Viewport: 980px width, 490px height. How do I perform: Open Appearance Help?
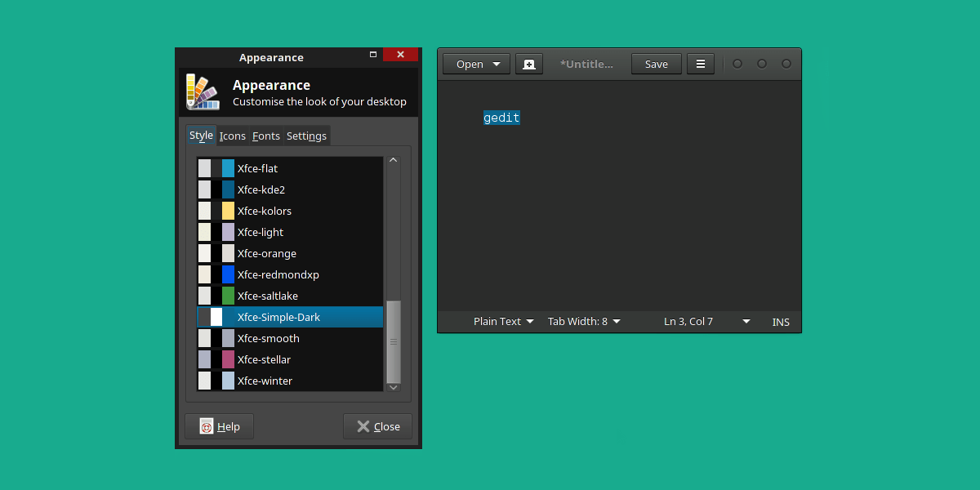[x=219, y=425]
